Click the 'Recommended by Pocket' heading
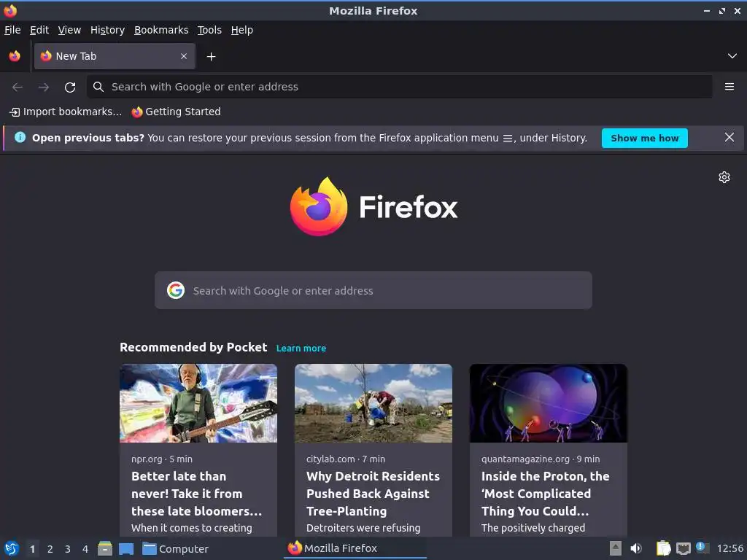 click(x=193, y=347)
